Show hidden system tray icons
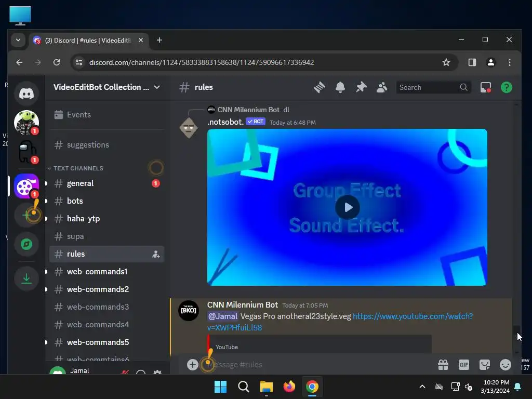Viewport: 532px width, 399px height. 422,387
